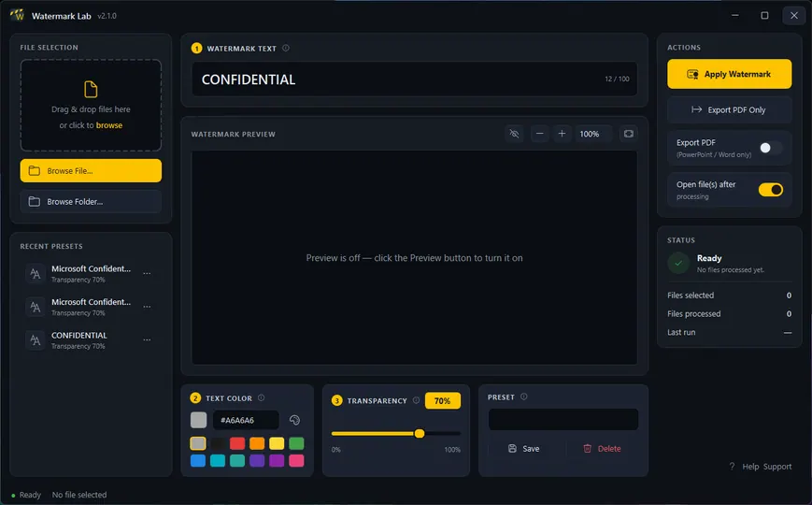The image size is (812, 505).
Task: Click the Last run row
Action: (729, 332)
